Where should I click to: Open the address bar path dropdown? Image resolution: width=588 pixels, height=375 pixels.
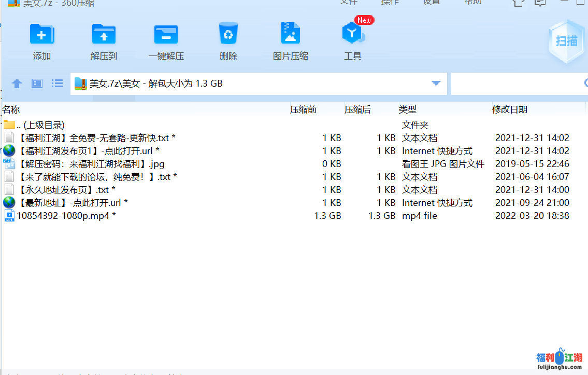coord(435,83)
